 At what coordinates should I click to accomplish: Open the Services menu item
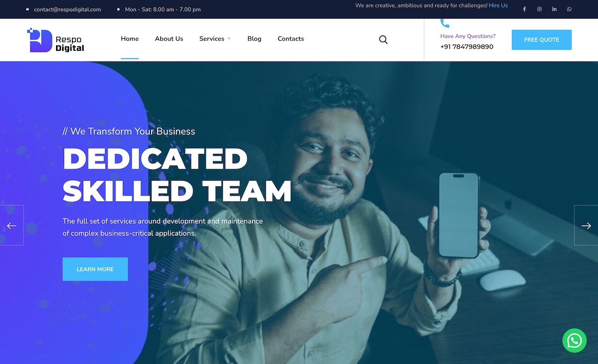pos(212,39)
